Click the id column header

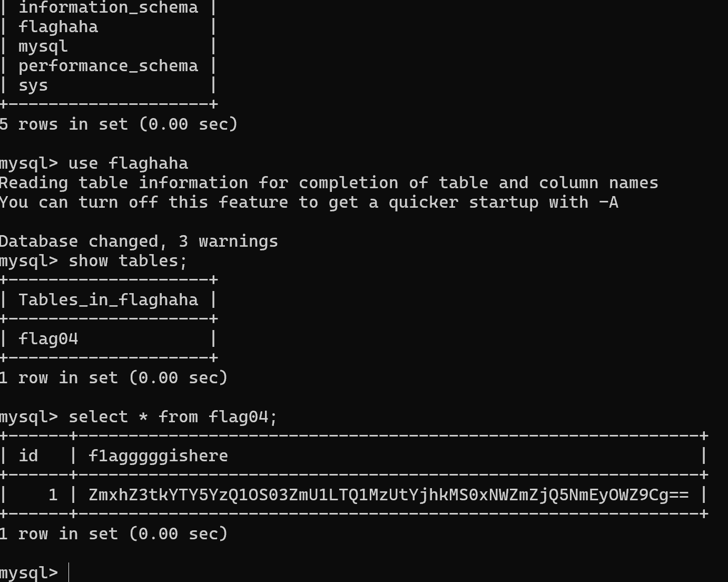(x=28, y=456)
